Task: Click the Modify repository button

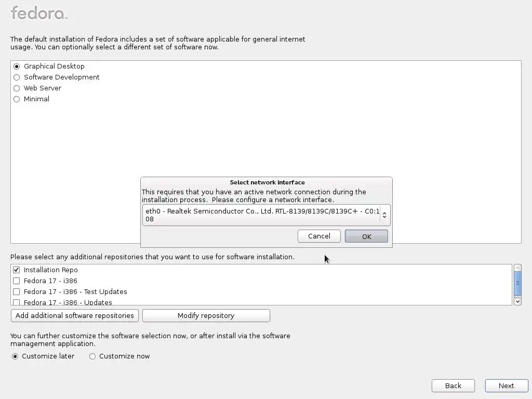Action: [x=206, y=315]
